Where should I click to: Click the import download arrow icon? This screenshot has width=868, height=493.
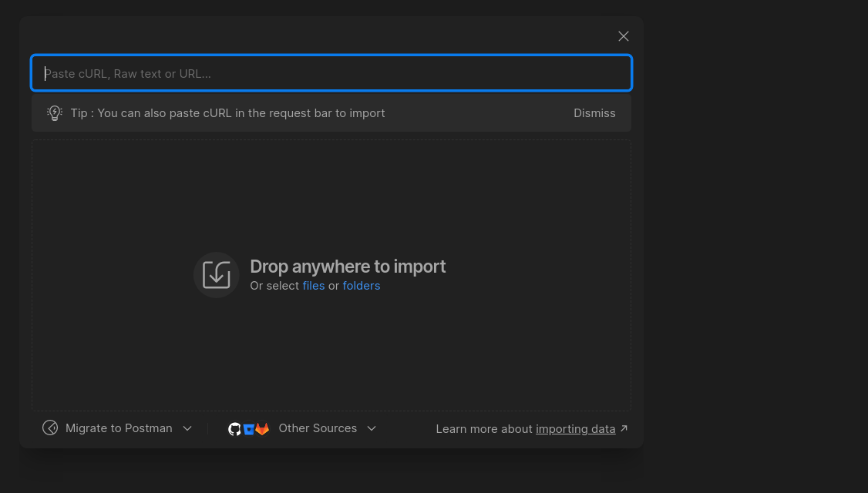217,275
